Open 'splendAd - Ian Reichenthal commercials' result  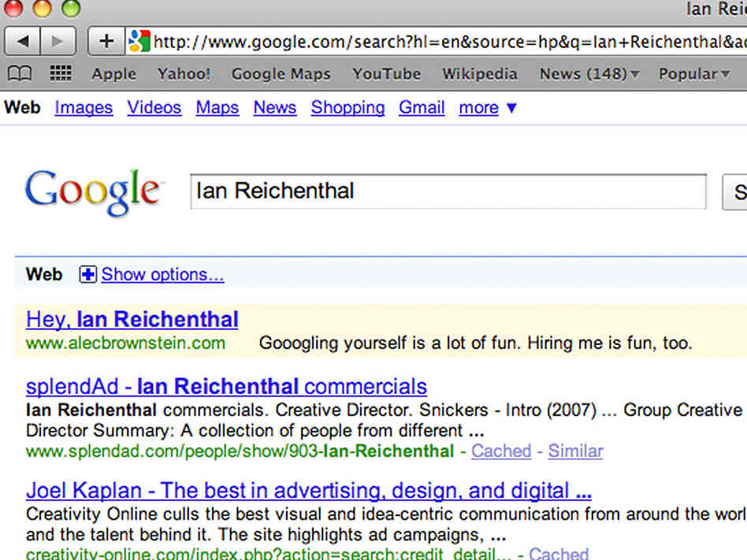pos(226,387)
